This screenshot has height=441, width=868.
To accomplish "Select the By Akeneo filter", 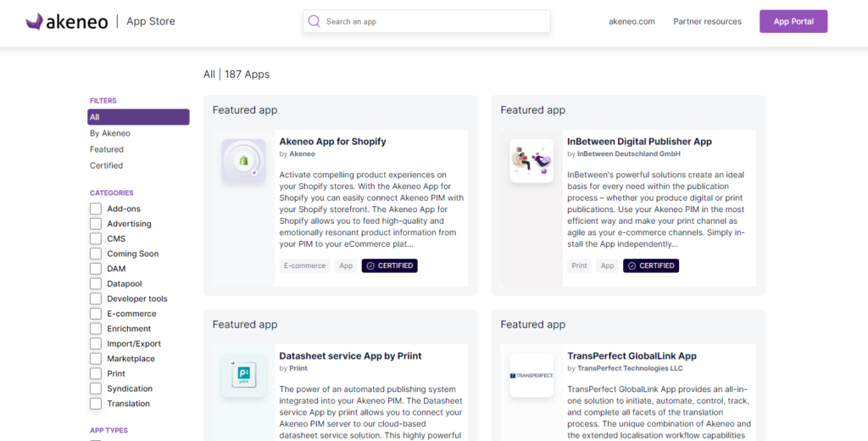I will coord(110,133).
